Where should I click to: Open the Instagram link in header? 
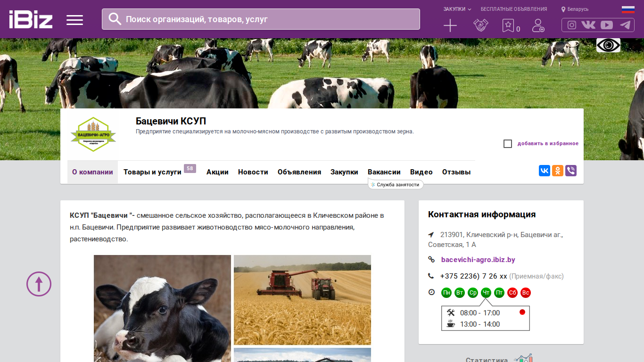(572, 25)
